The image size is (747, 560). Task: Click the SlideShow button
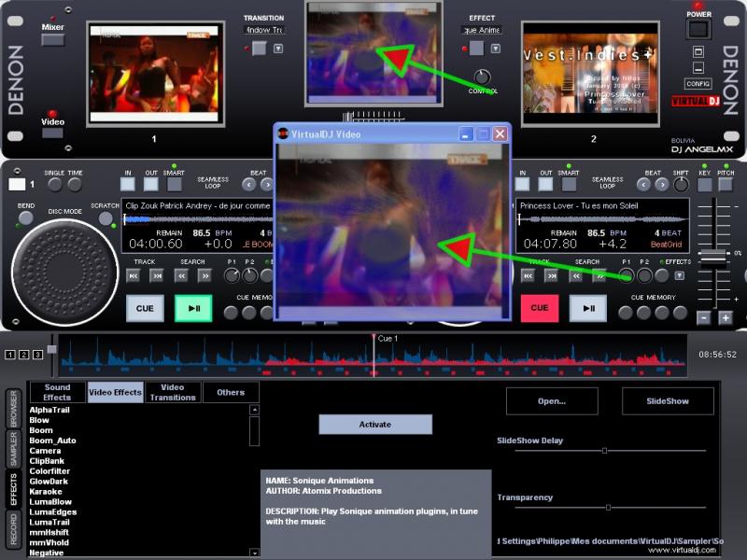click(668, 401)
